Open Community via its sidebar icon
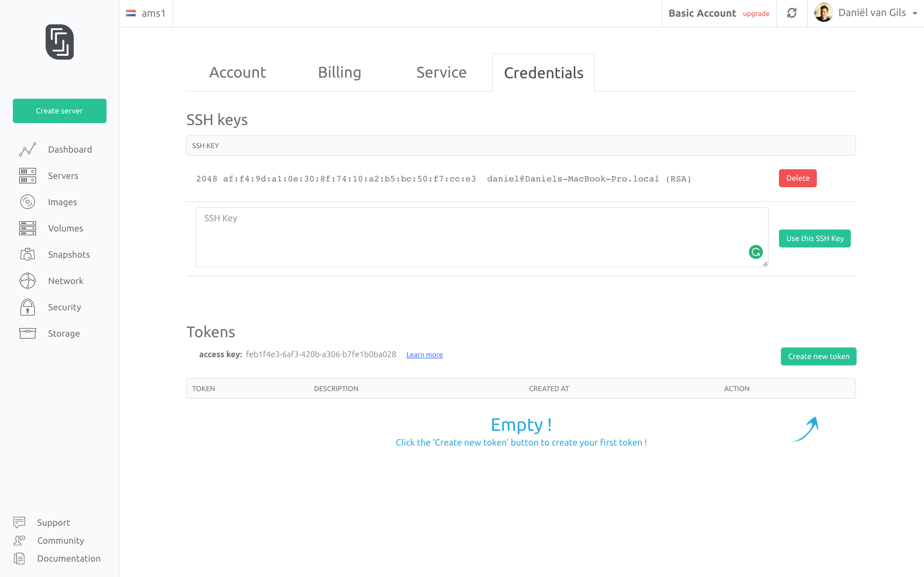Image resolution: width=924 pixels, height=577 pixels. point(19,540)
